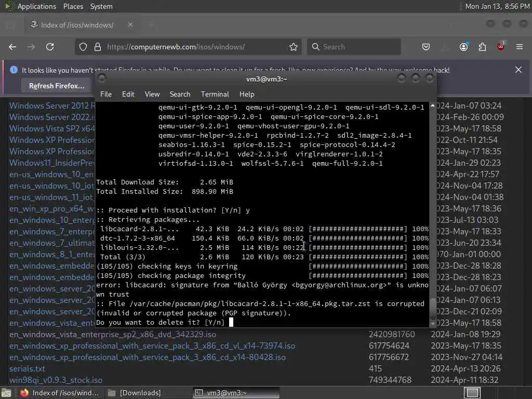Close the Index of /isos/windows/ tab

point(130,25)
